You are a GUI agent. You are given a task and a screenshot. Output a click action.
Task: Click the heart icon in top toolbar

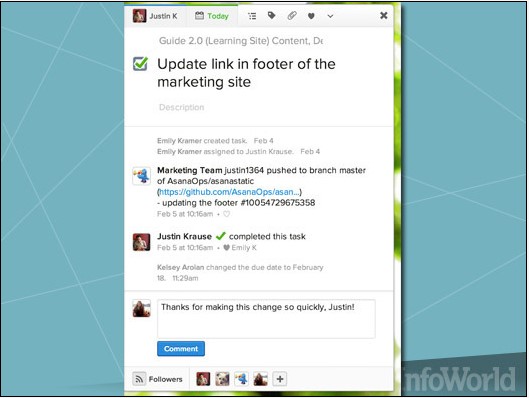[311, 16]
